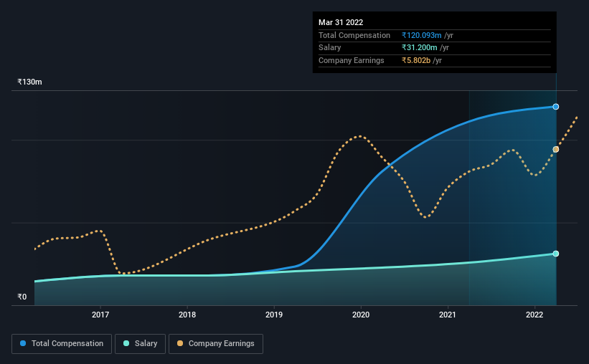Screen dimensions: 589x364
Task: Click the Total Compensation label in tooltip
Action: pos(354,35)
